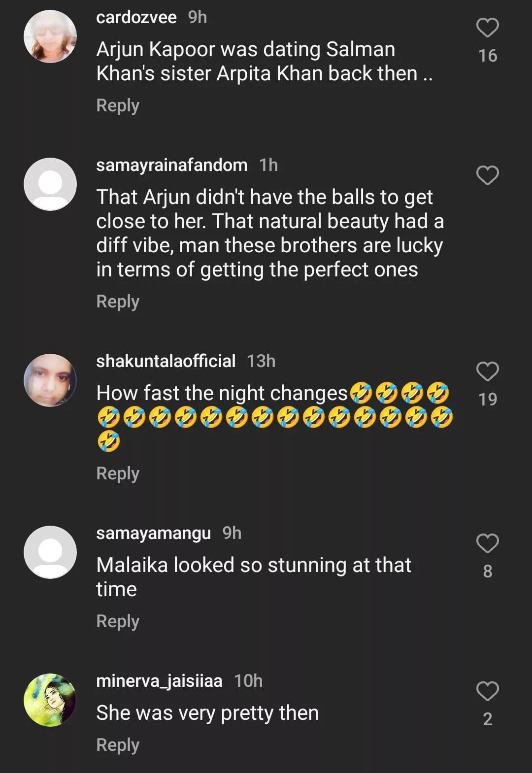Tap the minerva_jaisiiaa username

coord(159,681)
